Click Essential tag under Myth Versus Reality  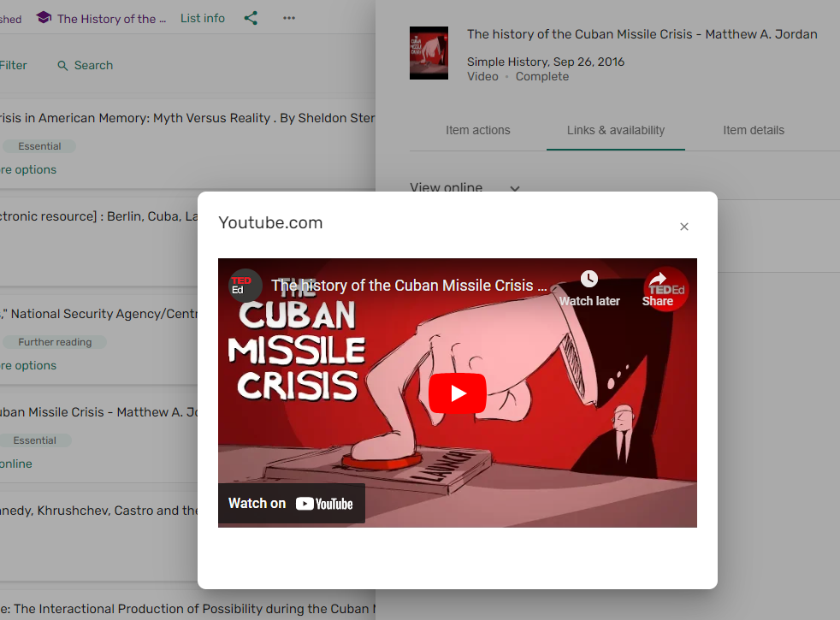[x=39, y=146]
